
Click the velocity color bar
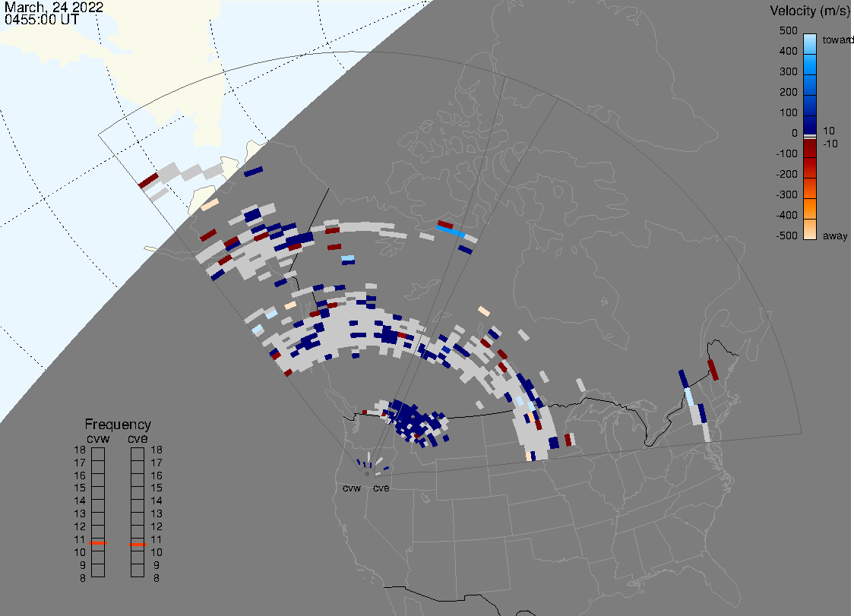click(810, 137)
